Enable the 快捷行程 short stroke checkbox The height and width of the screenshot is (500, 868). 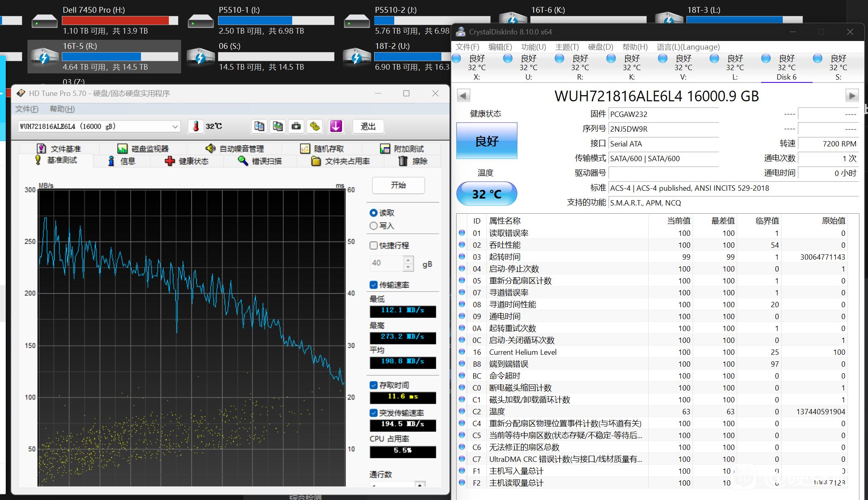pos(373,245)
